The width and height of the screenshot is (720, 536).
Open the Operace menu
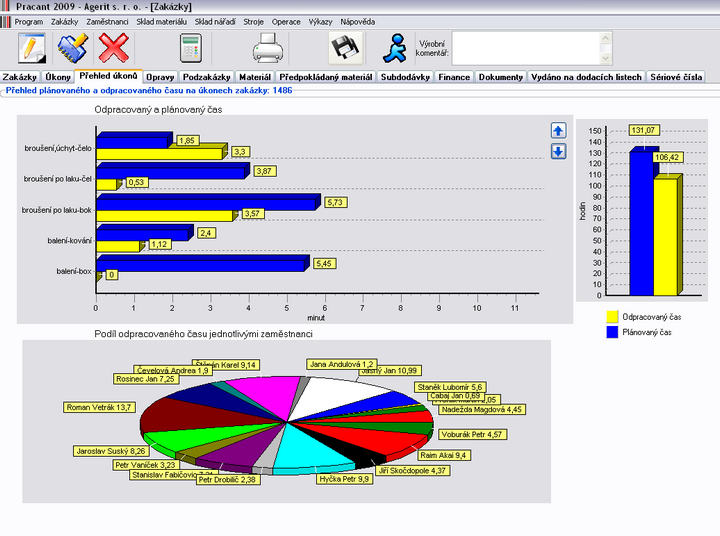[286, 22]
